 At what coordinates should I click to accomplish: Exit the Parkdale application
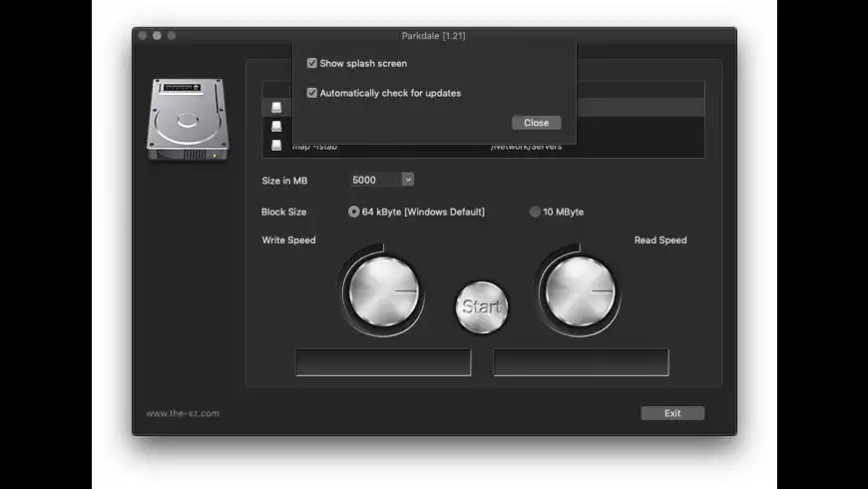pos(672,413)
